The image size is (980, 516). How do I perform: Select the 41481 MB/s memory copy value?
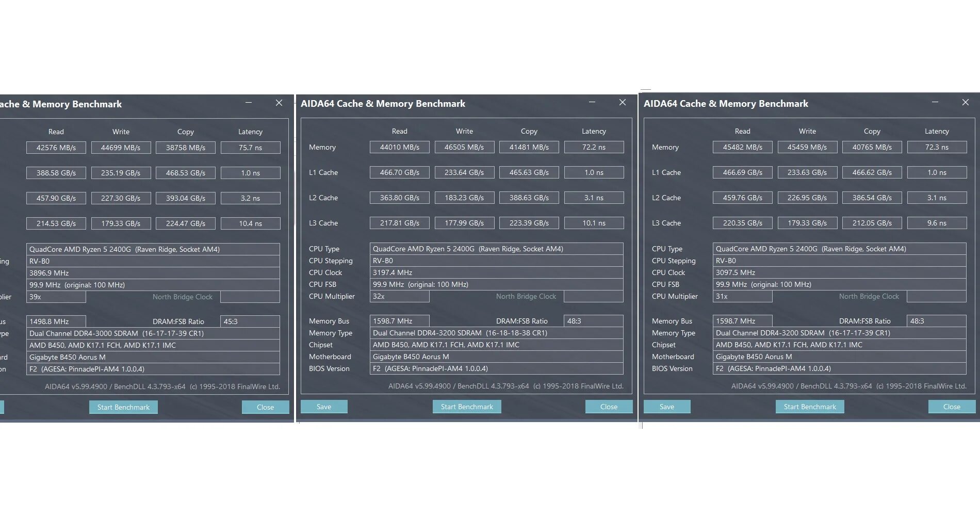point(529,147)
